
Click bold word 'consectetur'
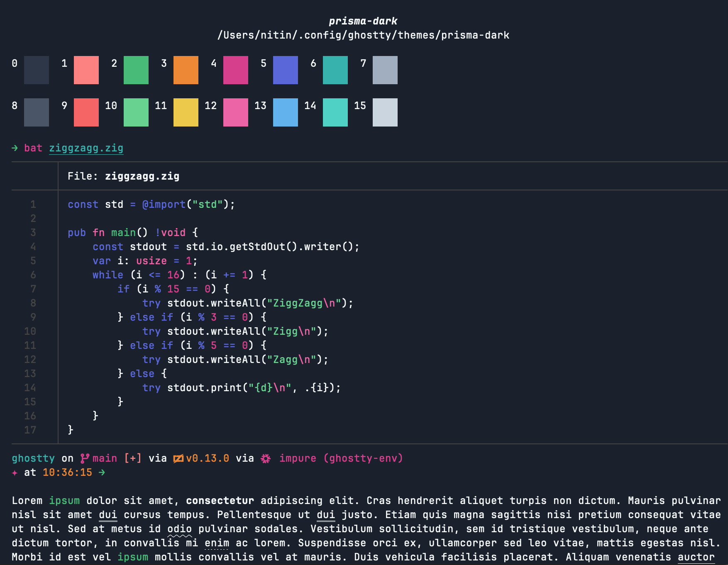point(220,501)
